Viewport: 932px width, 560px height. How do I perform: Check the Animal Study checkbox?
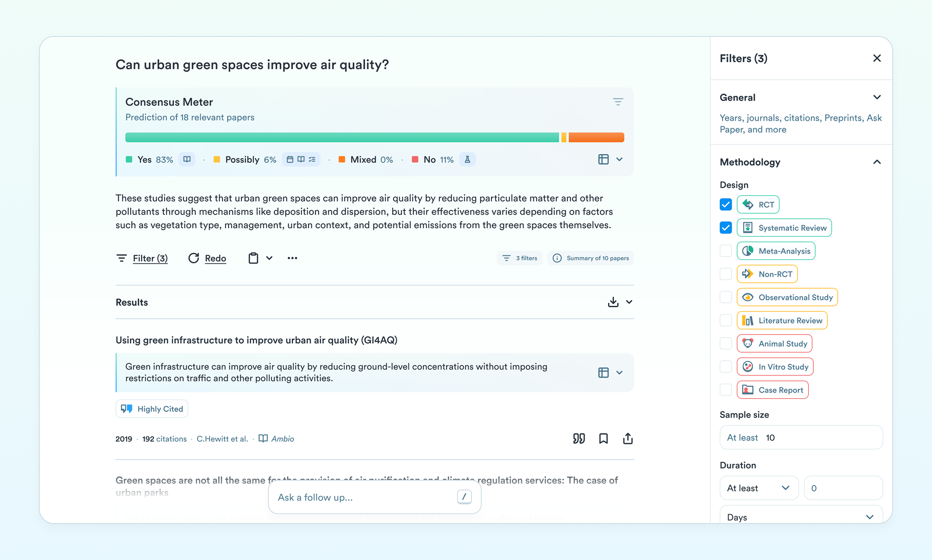click(x=725, y=343)
